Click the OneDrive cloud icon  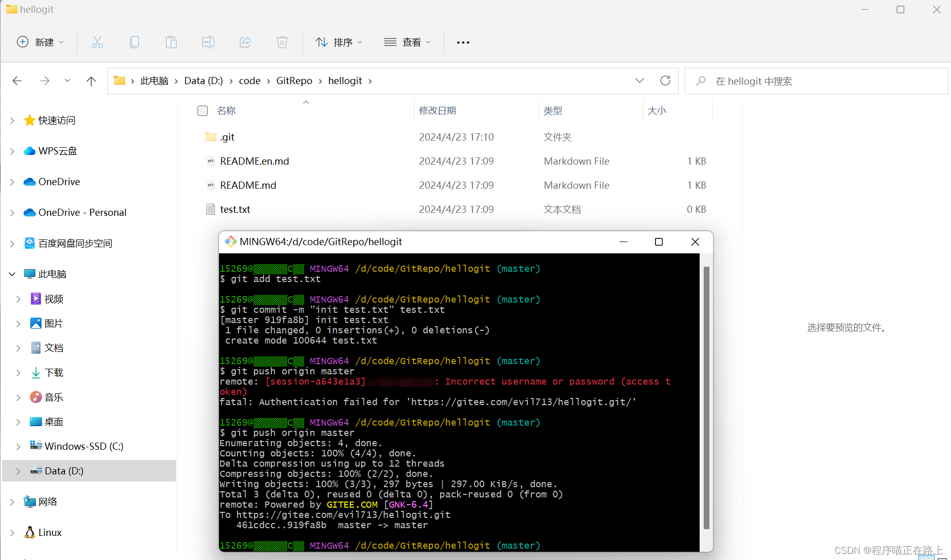coord(30,182)
